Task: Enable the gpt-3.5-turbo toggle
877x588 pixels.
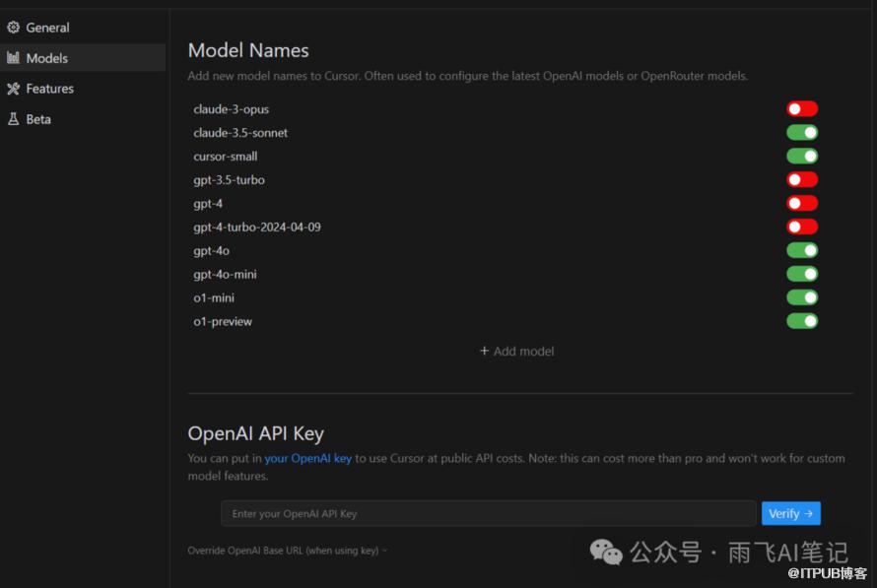Action: 802,179
